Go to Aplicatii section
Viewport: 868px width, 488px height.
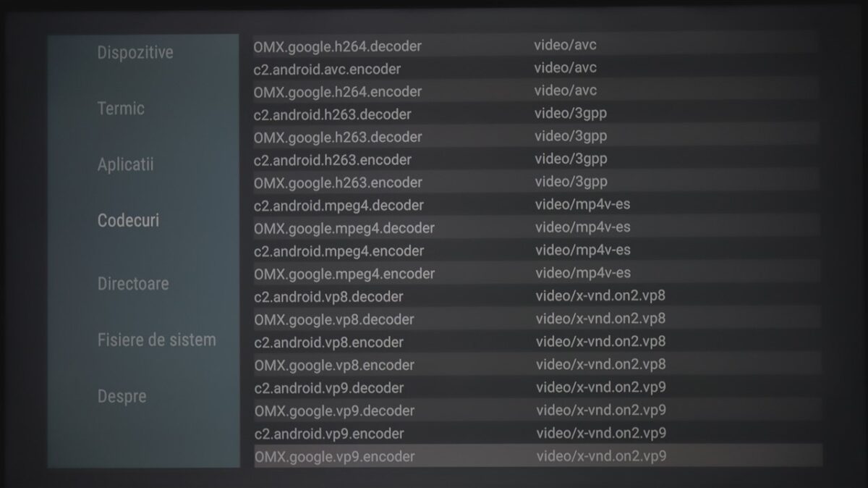point(126,164)
